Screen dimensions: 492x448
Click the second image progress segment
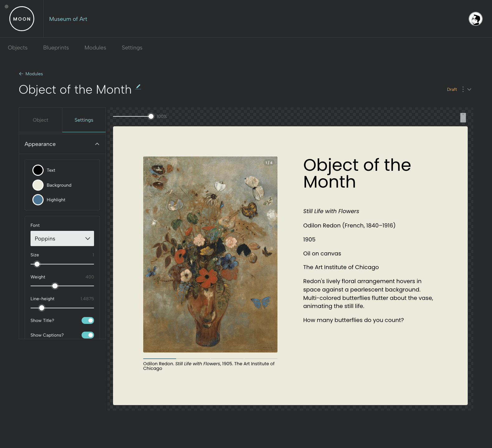(x=193, y=359)
